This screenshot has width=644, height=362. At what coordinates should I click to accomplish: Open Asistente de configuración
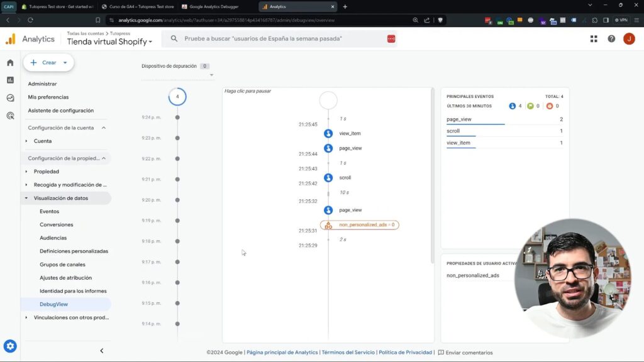pyautogui.click(x=61, y=111)
